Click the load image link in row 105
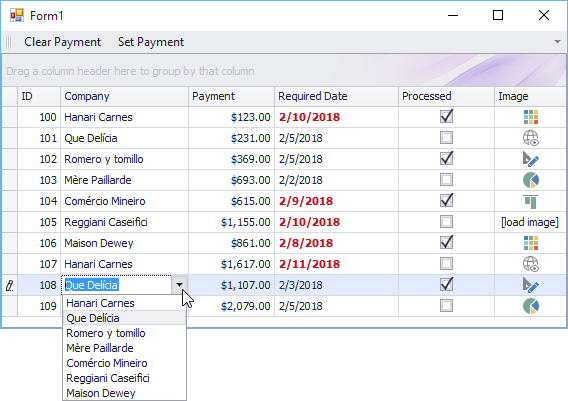 [530, 222]
